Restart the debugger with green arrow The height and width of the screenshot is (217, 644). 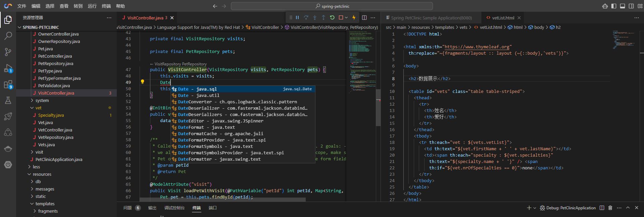(332, 17)
